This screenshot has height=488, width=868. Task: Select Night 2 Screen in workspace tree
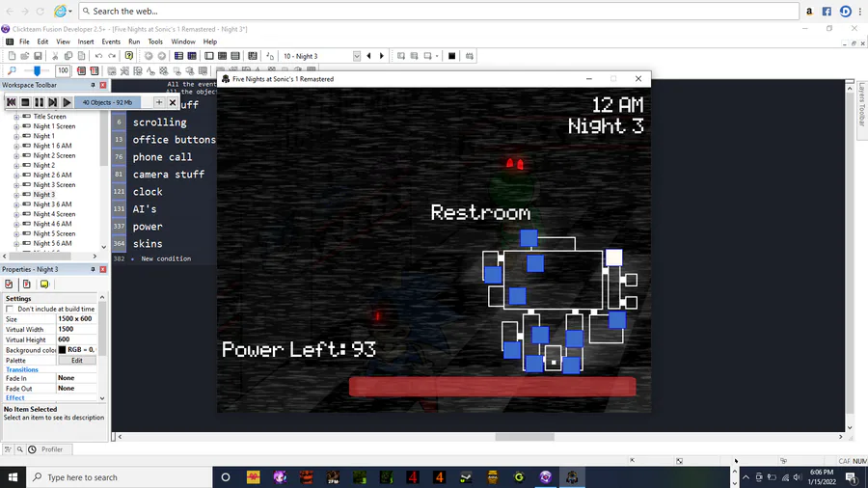54,155
